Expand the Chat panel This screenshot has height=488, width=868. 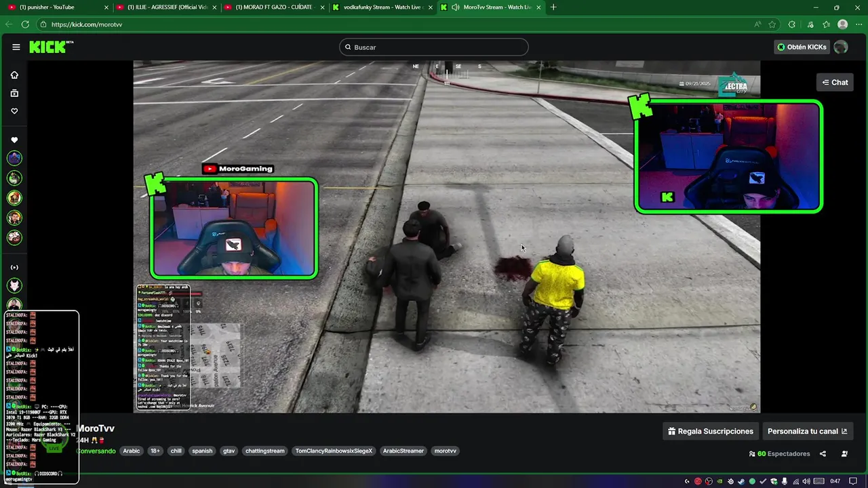[x=835, y=82]
